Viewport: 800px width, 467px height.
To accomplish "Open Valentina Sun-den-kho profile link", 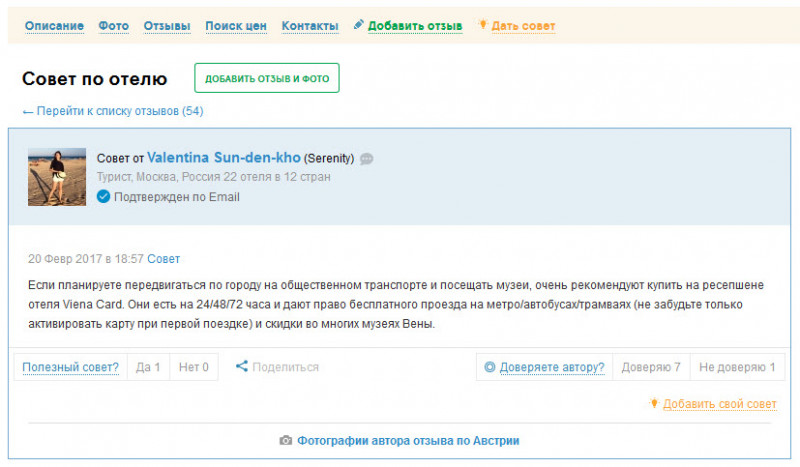I will coord(224,158).
